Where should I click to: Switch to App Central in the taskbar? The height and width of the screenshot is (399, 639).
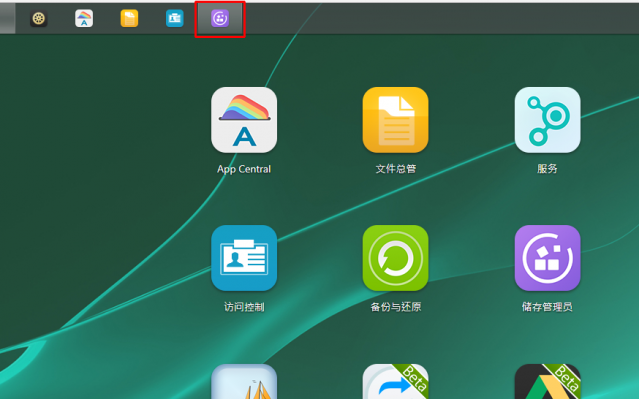click(84, 18)
